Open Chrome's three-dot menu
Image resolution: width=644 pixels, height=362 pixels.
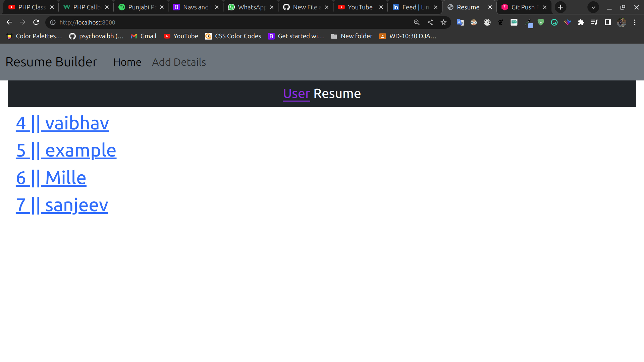[x=635, y=22]
